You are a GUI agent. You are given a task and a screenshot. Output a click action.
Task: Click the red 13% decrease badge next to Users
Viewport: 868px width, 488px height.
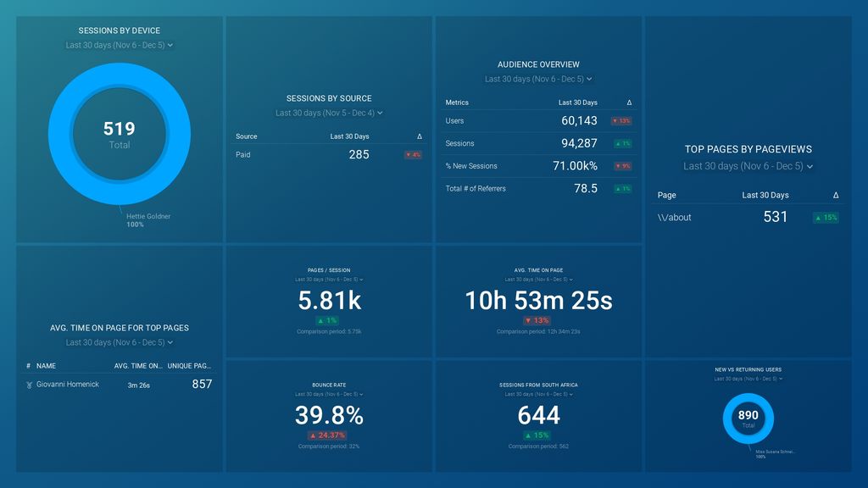620,121
